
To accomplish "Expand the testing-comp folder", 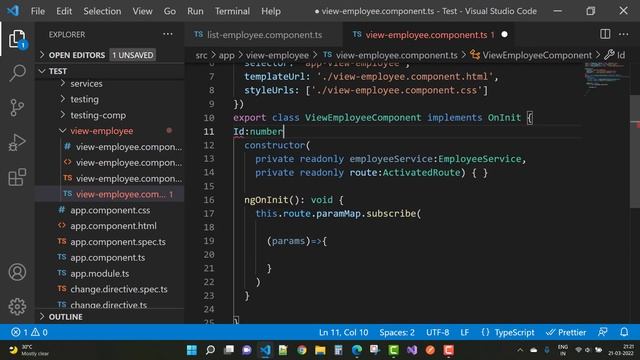I will pos(98,115).
